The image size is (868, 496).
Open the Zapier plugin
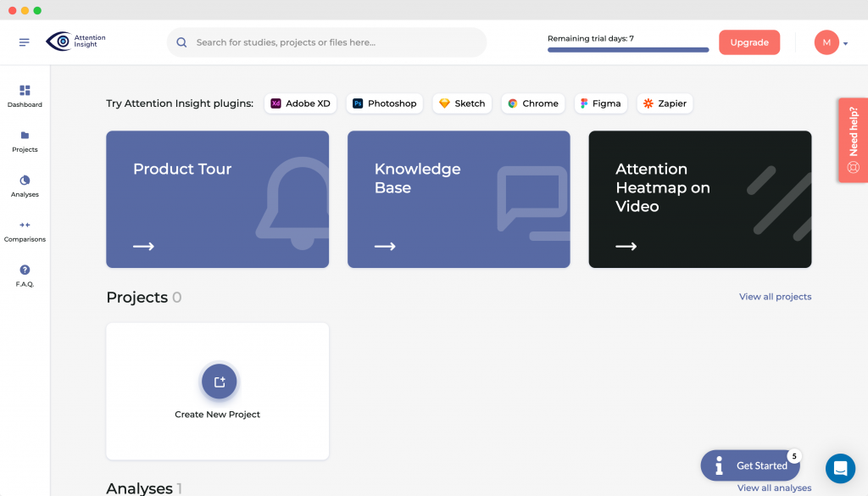(665, 103)
